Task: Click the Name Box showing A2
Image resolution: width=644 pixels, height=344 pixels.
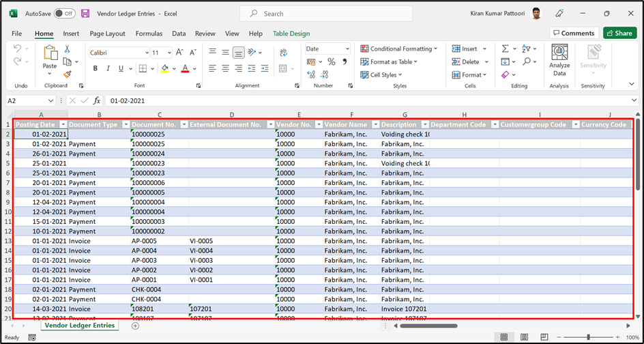Action: [x=31, y=101]
